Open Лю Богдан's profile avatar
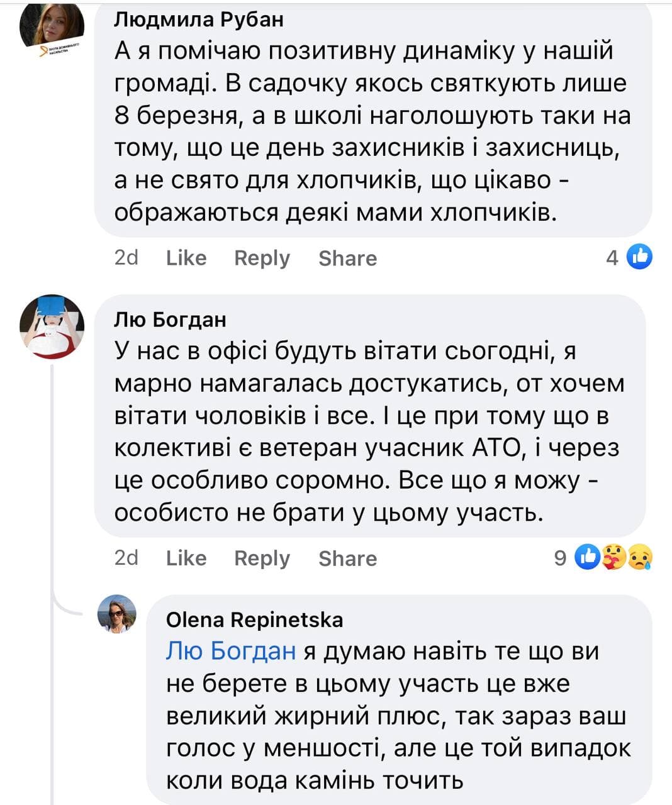Viewport: 672px width, 805px height. click(x=52, y=326)
